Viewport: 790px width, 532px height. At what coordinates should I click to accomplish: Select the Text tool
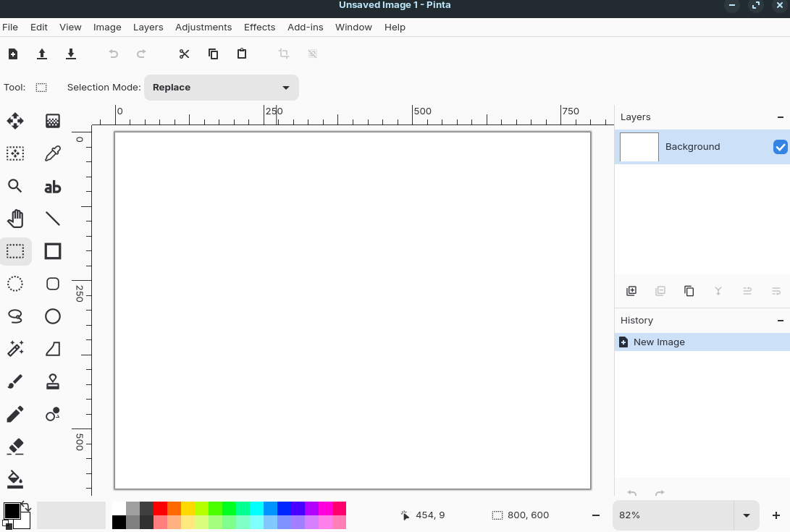(x=53, y=187)
